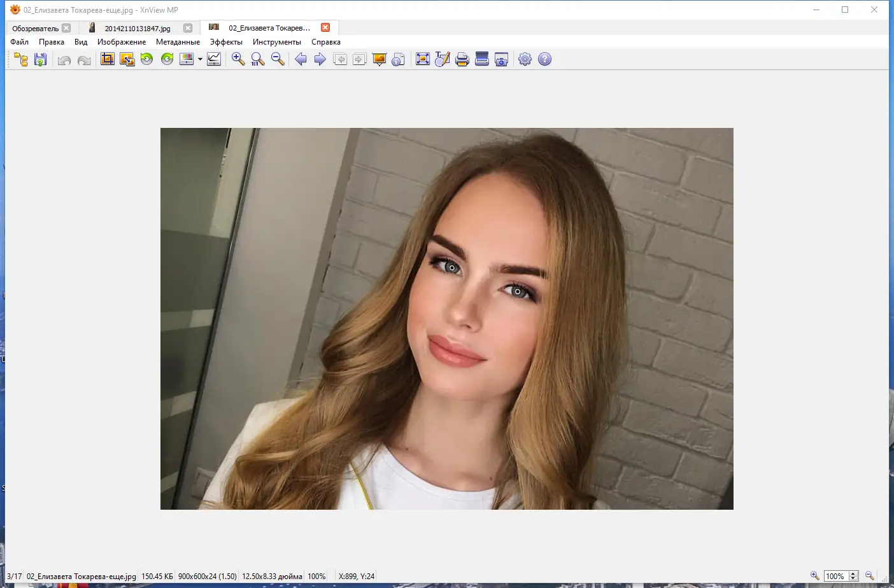
Task: Rotate image clockwise
Action: [x=167, y=59]
